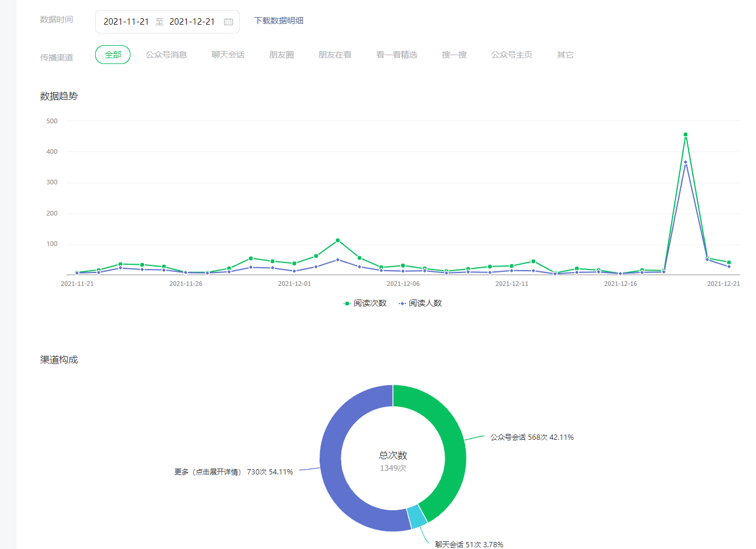756x549 pixels.
Task: Click the peak 阅读次数 data point
Action: 686,134
